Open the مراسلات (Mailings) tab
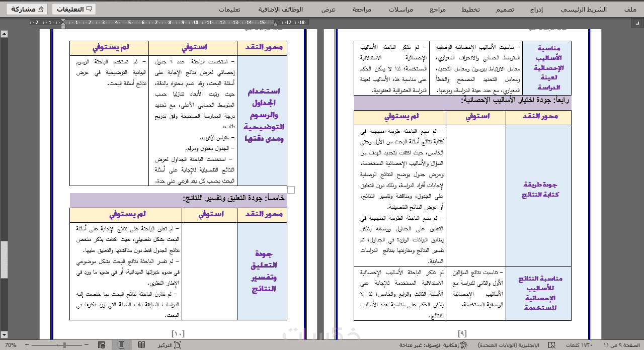This screenshot has width=644, height=350. tap(401, 10)
